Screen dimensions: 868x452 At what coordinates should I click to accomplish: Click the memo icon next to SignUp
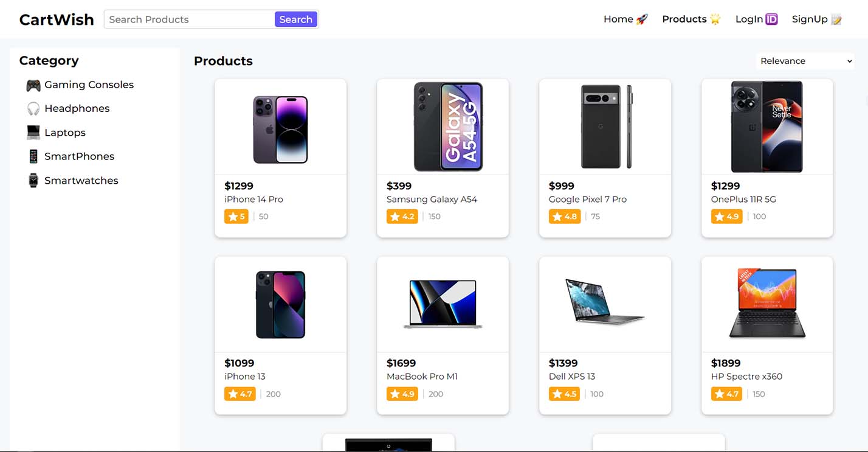point(836,19)
